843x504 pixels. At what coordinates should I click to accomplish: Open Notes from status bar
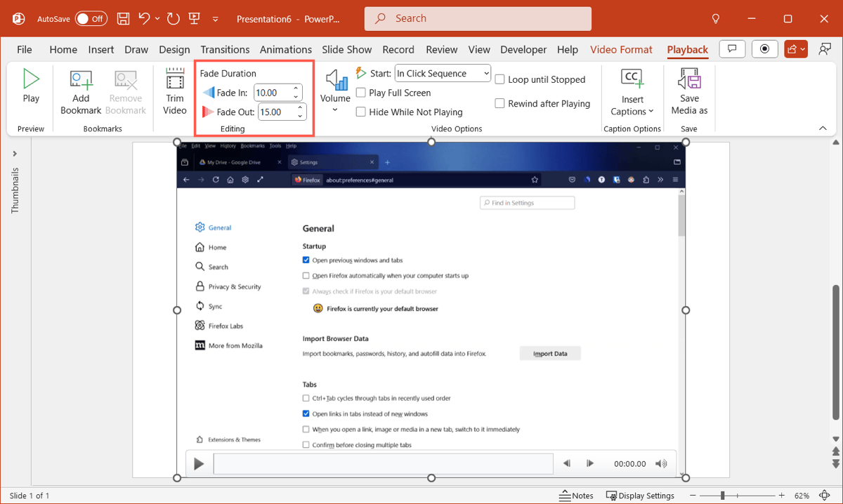(576, 496)
